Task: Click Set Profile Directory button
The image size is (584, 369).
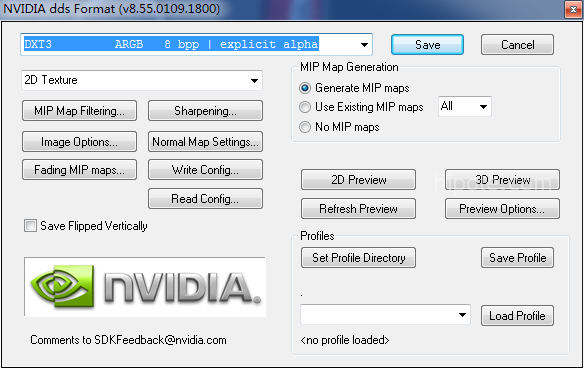Action: pos(358,258)
